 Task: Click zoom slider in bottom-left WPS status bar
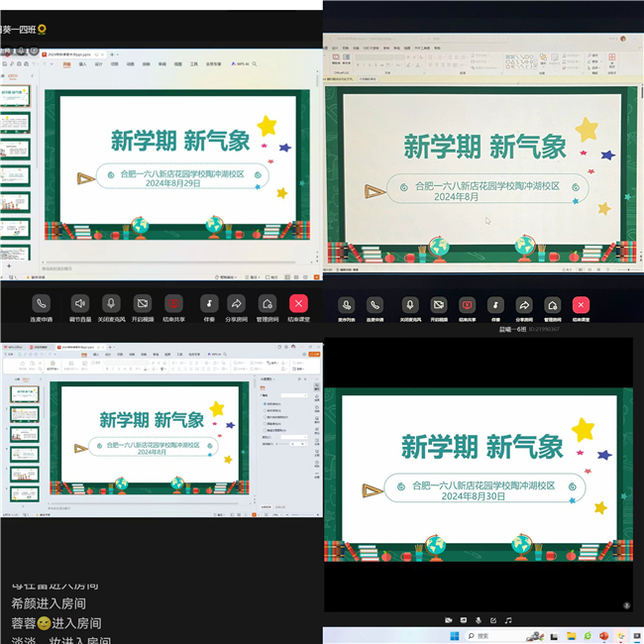pyautogui.click(x=302, y=514)
